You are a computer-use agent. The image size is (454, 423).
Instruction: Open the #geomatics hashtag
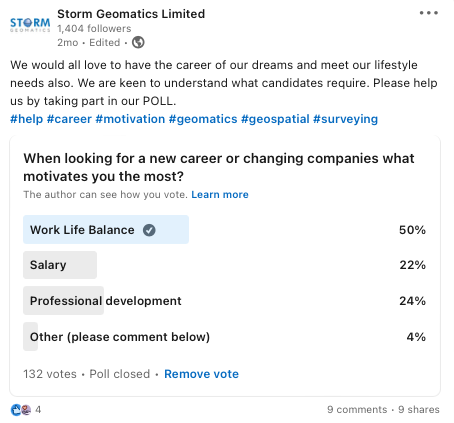coord(203,119)
